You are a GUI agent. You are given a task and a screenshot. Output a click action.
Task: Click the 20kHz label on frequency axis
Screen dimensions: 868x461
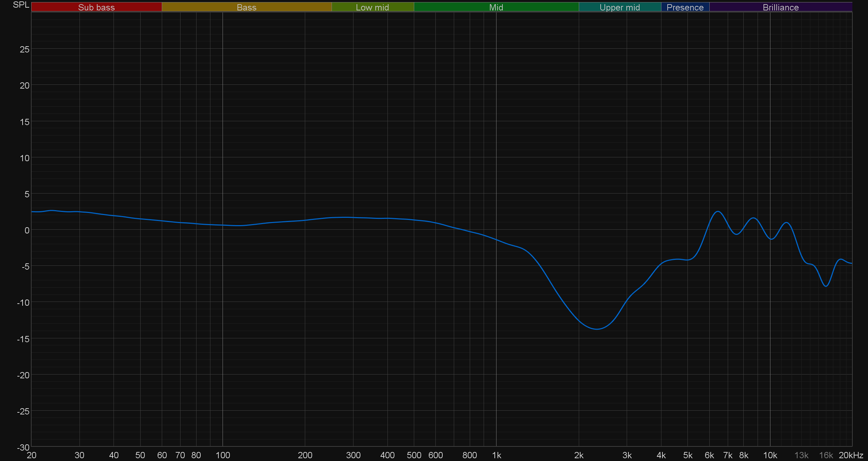click(851, 455)
